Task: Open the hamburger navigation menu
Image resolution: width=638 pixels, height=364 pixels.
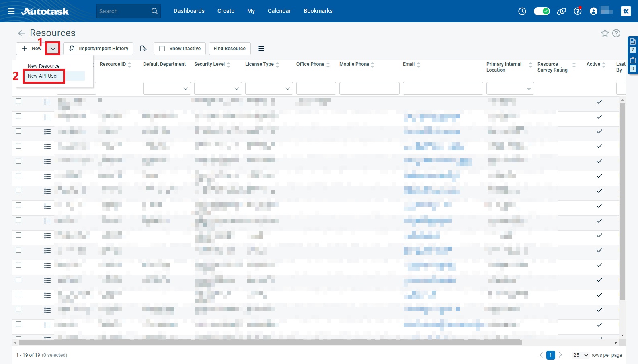Action: coord(11,11)
